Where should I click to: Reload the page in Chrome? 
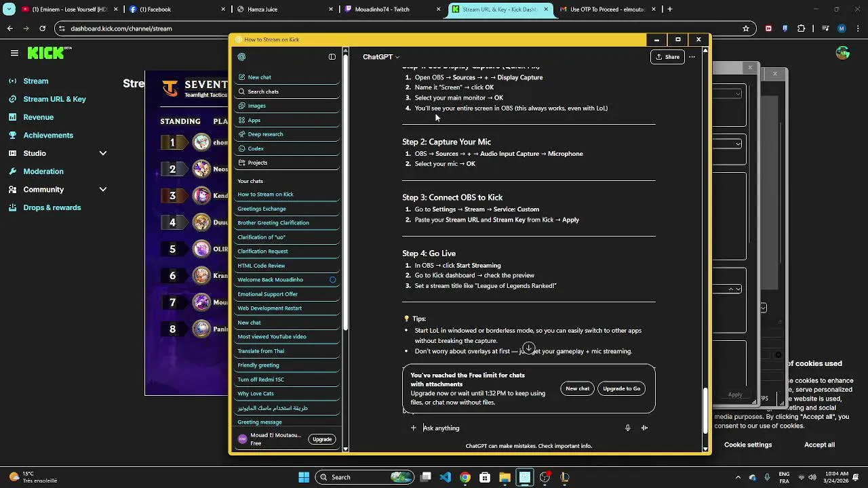(42, 28)
